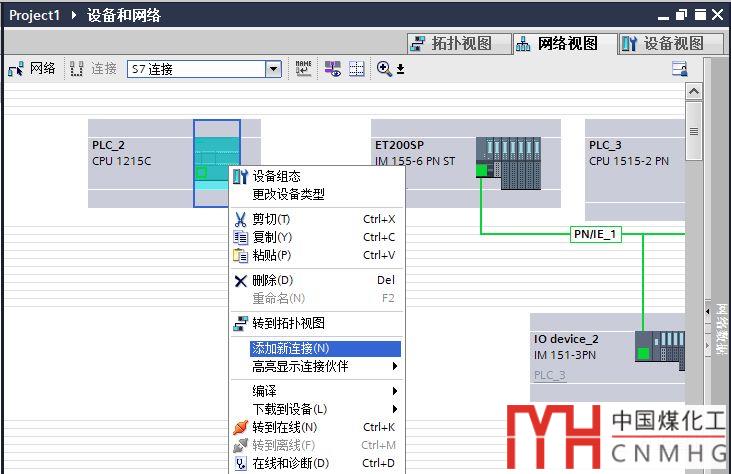The width and height of the screenshot is (731, 474).
Task: Click the device configuration icon beside 设备组态
Action: coord(241,176)
